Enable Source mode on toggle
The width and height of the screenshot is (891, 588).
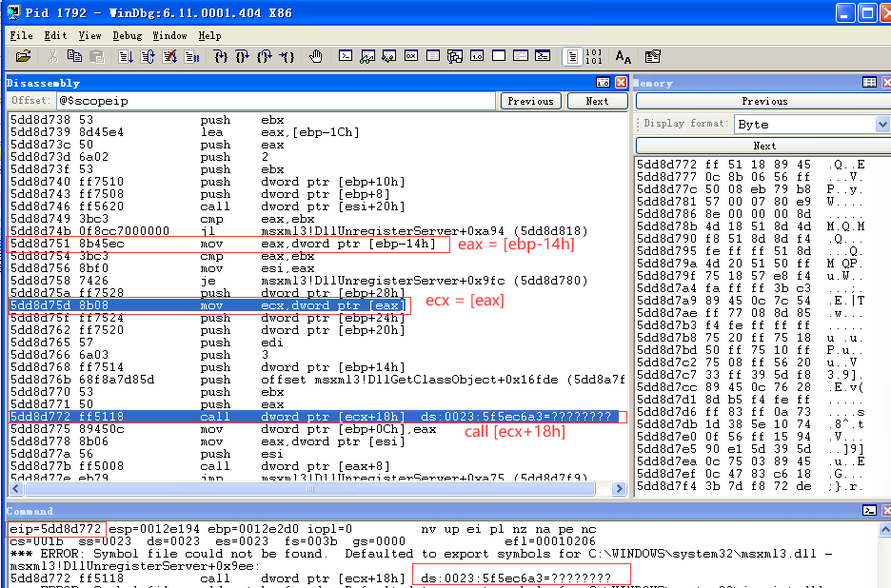click(572, 56)
